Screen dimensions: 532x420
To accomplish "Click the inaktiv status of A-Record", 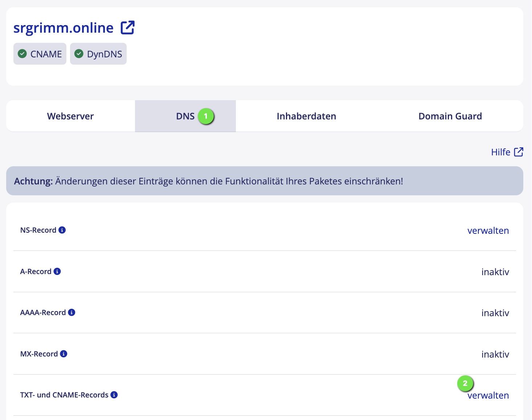I will pos(495,272).
